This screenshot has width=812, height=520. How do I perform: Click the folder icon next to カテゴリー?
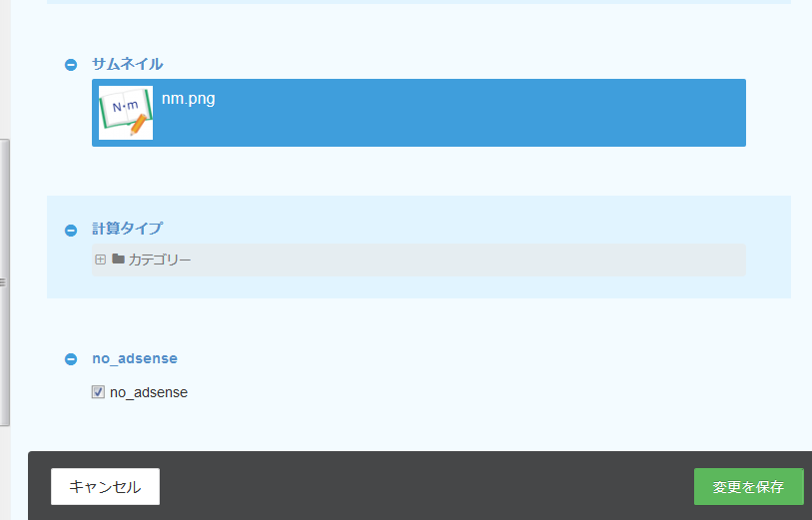pos(118,260)
